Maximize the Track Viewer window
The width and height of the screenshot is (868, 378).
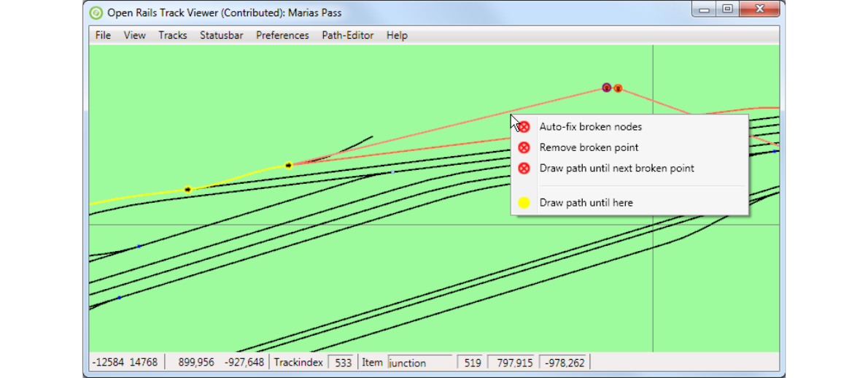[x=727, y=9]
